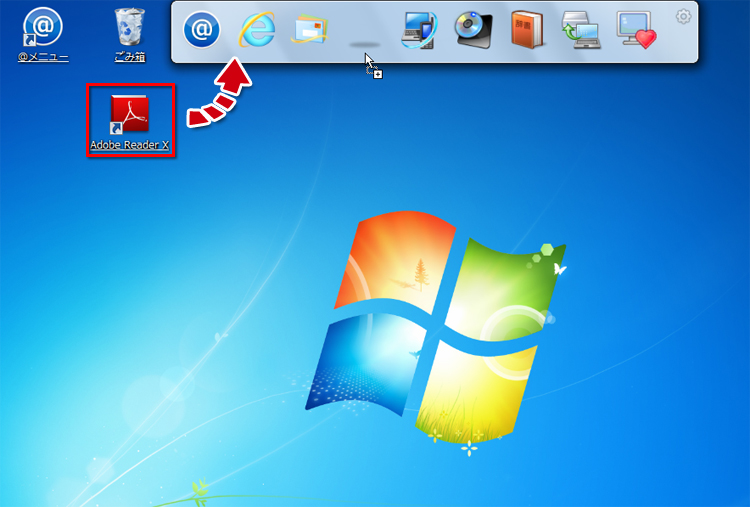The height and width of the screenshot is (507, 750).
Task: Open the @ menu icon in the launcher bar
Action: coord(201,30)
